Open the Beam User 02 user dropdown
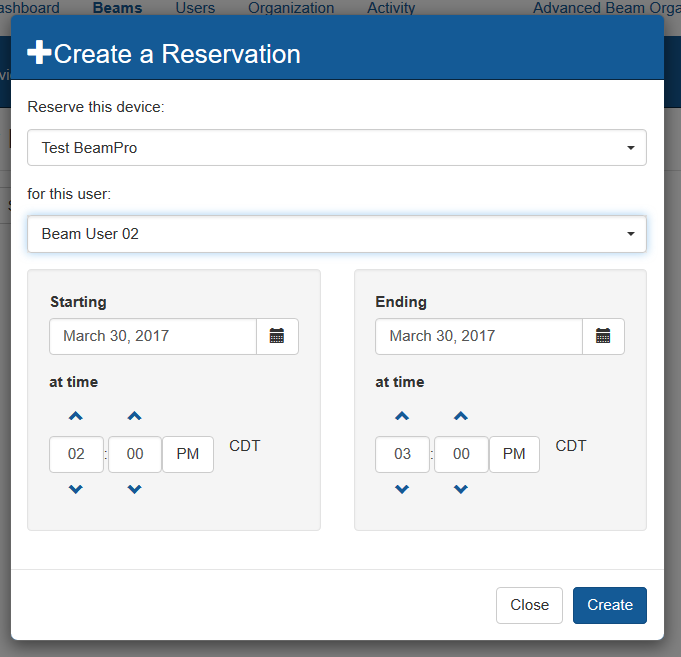Viewport: 681px width, 657px height. click(337, 234)
